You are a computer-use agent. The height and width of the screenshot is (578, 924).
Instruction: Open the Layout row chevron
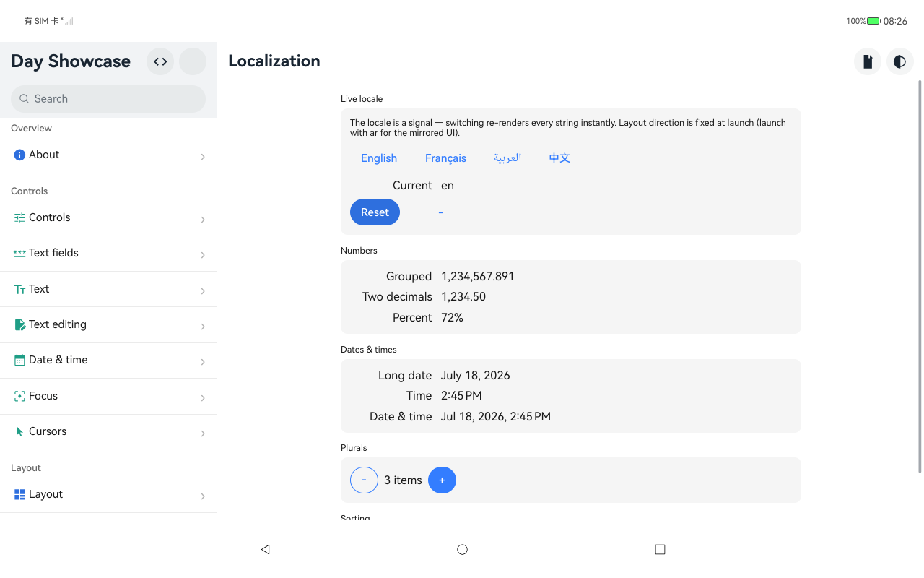pyautogui.click(x=203, y=496)
